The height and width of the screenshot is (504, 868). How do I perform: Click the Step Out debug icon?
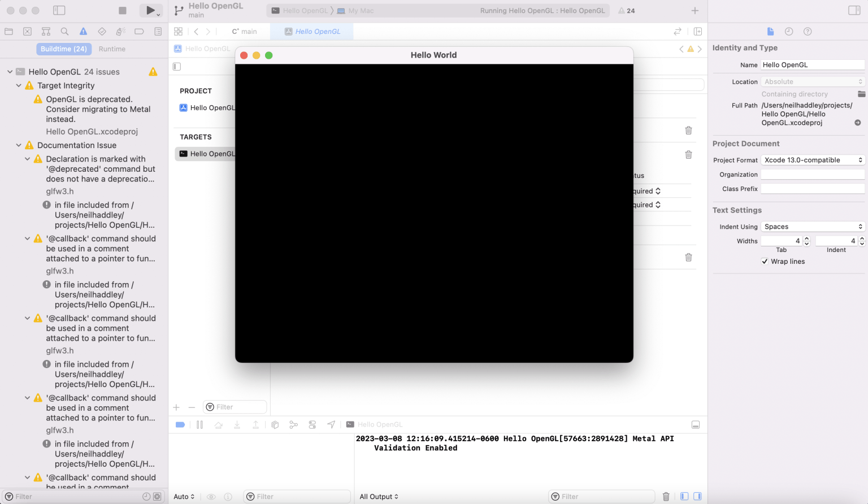click(255, 425)
